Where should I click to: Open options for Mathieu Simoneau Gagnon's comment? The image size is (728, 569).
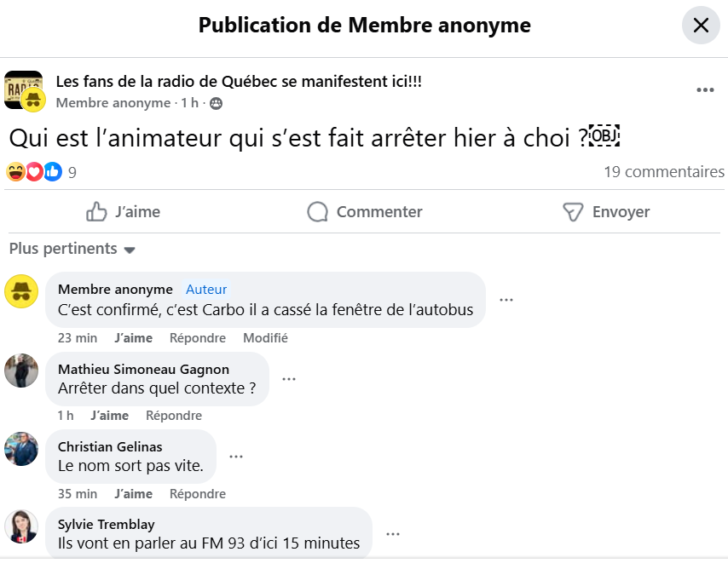289,379
